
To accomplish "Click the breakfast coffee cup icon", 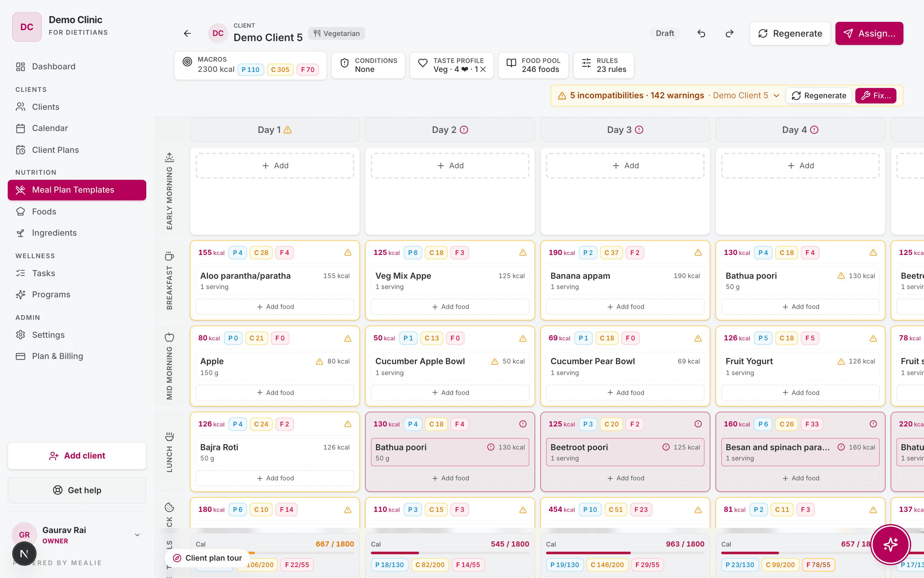I will [x=169, y=256].
